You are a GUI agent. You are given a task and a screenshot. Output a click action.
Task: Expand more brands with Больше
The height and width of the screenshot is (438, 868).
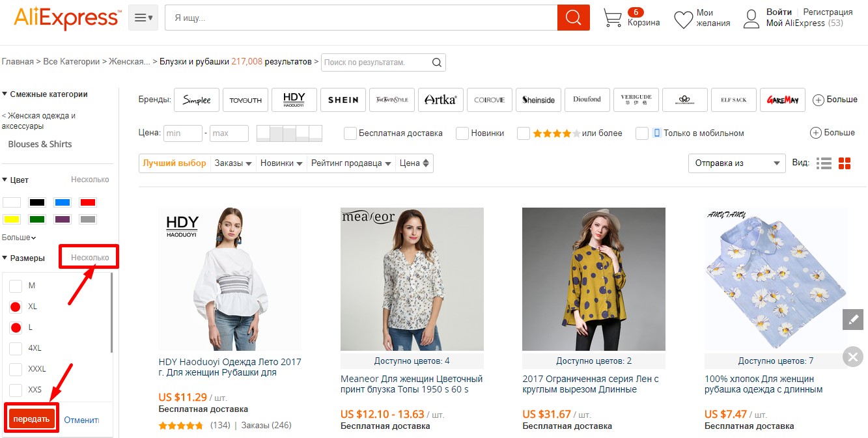pyautogui.click(x=835, y=100)
